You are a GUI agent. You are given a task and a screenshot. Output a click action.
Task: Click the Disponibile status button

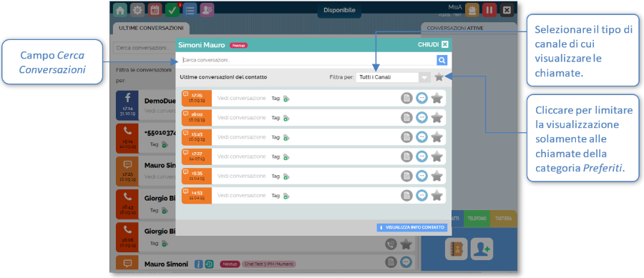pos(339,10)
